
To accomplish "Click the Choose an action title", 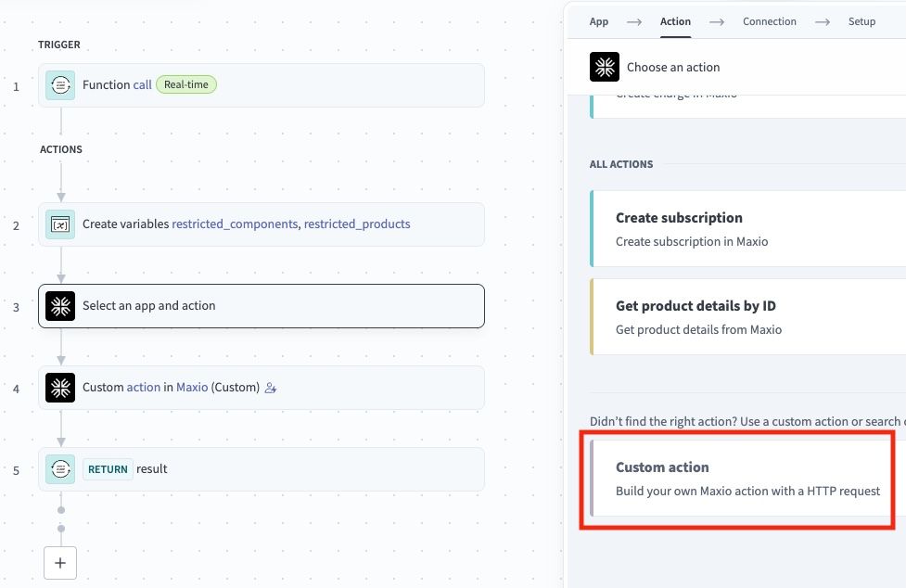I will coord(673,67).
